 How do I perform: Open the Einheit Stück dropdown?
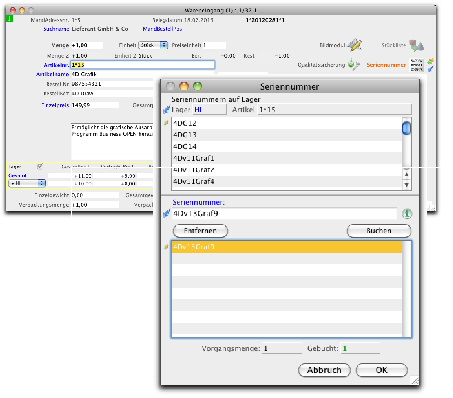(153, 45)
